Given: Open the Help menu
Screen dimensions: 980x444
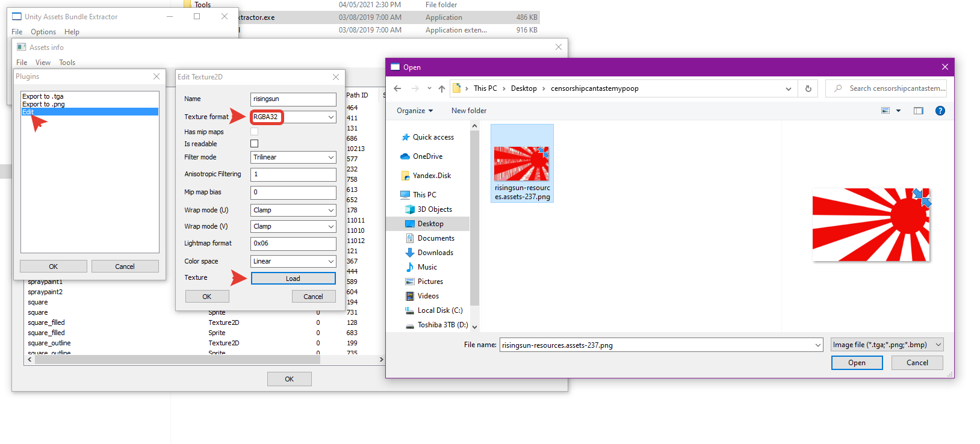Looking at the screenshot, I should 72,32.
